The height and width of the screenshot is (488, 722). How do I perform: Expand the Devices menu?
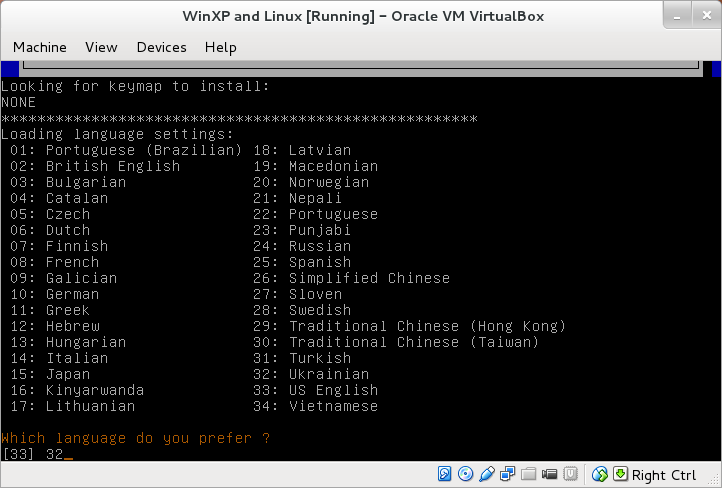tap(161, 47)
